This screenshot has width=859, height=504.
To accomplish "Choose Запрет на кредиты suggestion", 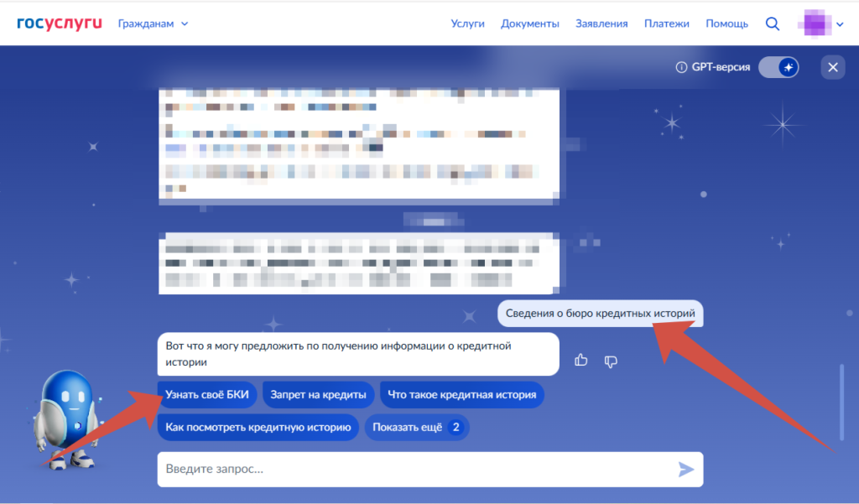I will point(318,394).
